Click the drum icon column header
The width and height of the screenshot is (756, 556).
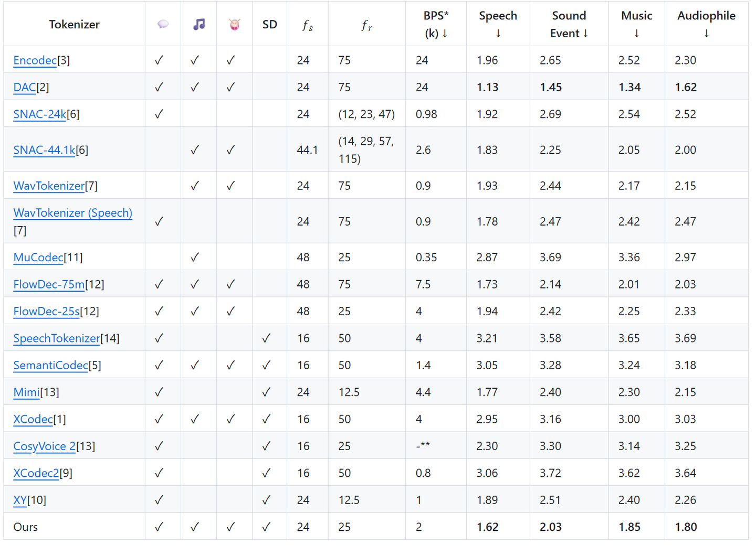click(235, 24)
